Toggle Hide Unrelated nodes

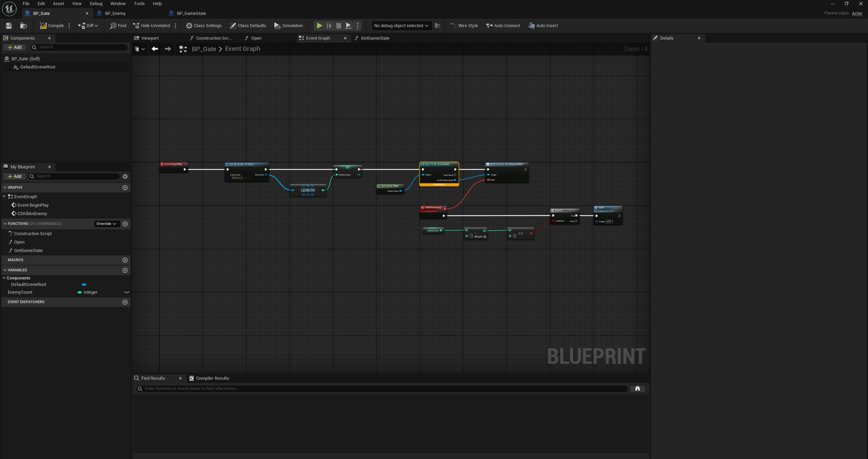[151, 26]
